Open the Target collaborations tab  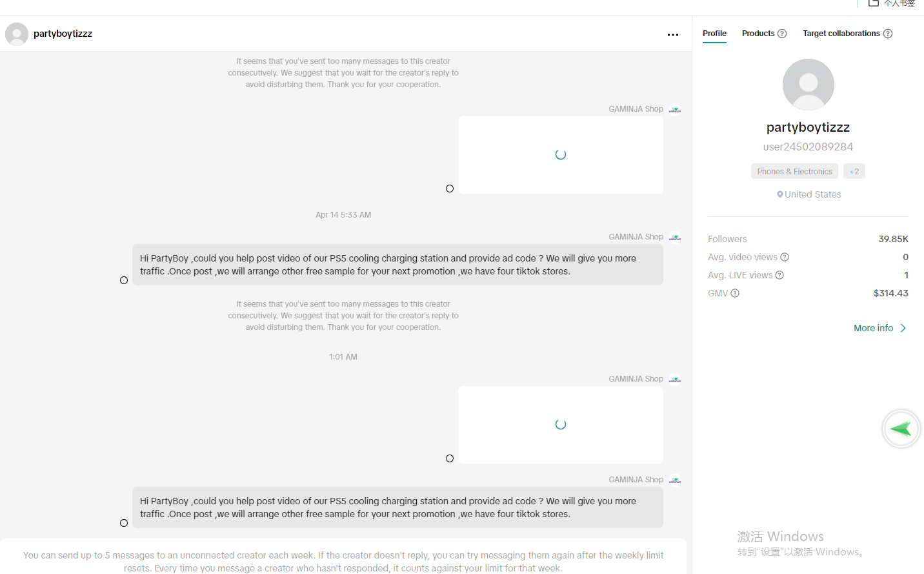(x=841, y=34)
